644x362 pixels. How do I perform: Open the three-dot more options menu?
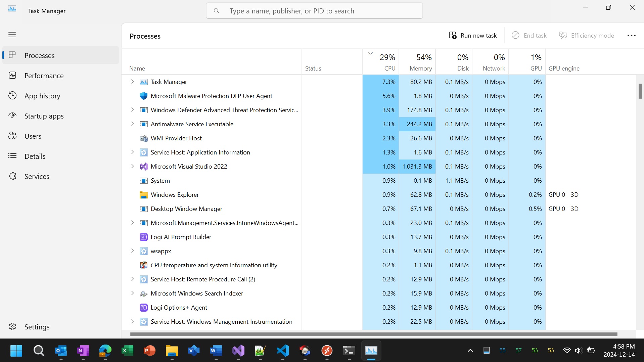point(631,36)
